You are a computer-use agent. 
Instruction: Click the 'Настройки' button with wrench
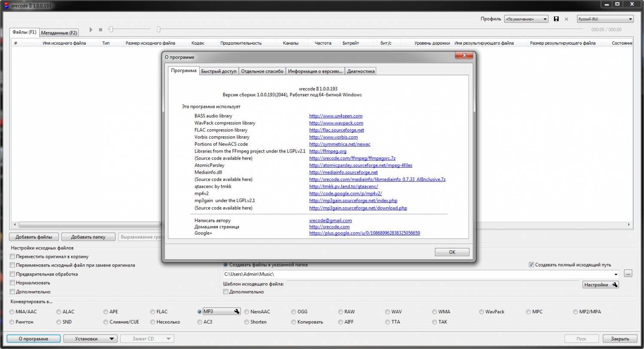tap(601, 285)
